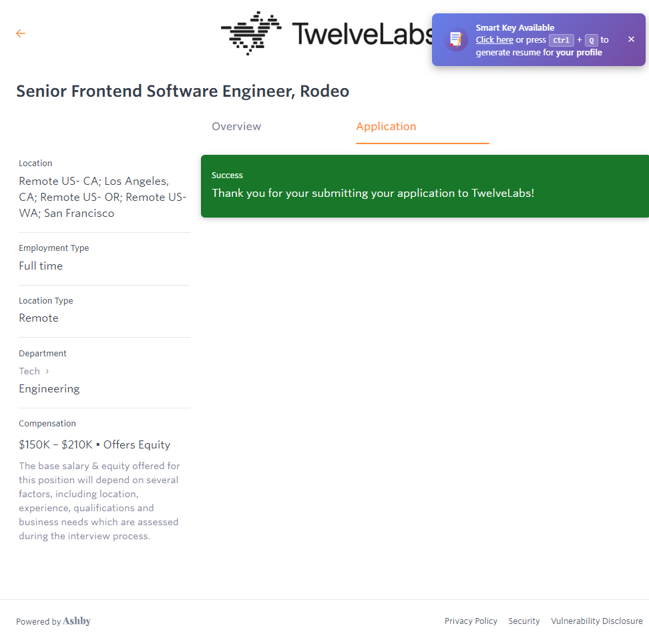Open the Privacy Policy link
The height and width of the screenshot is (644, 649).
coord(471,621)
